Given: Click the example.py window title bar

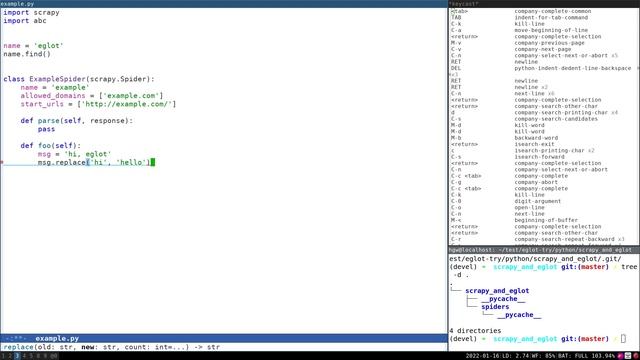Looking at the screenshot, I should coord(224,4).
